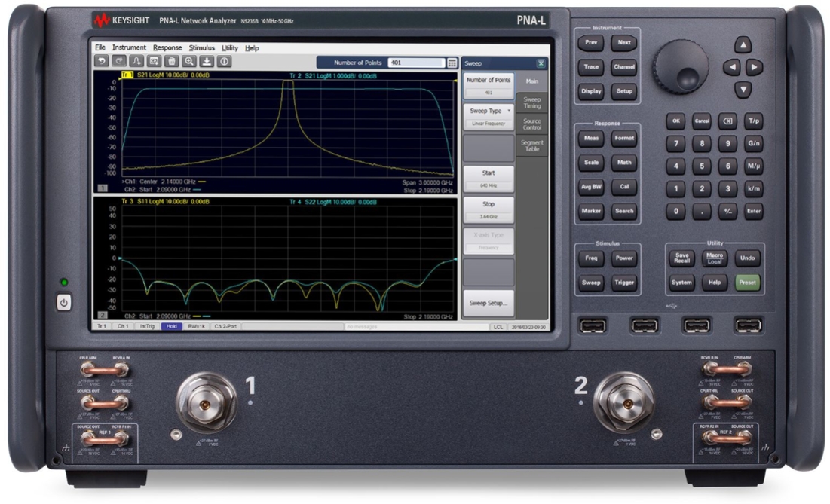Click the undo arrow icon in the on-screen toolbar
Viewport: 830px width, 504px height.
102,61
